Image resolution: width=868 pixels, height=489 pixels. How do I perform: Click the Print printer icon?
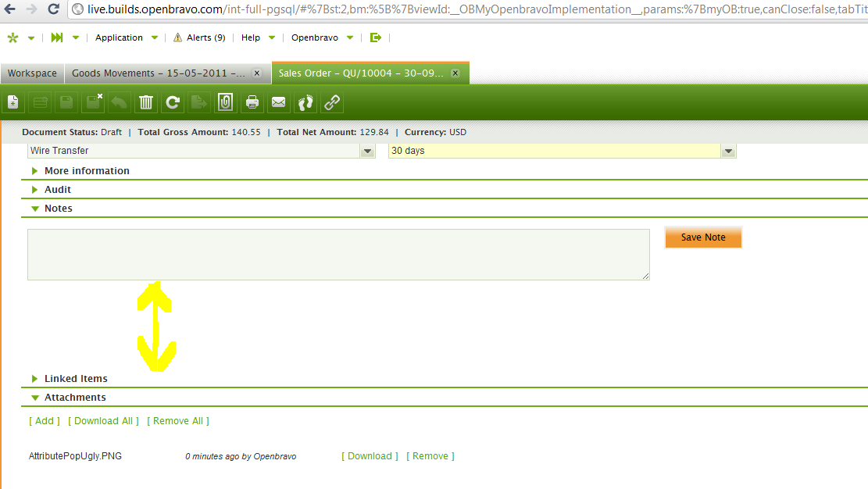click(x=252, y=102)
